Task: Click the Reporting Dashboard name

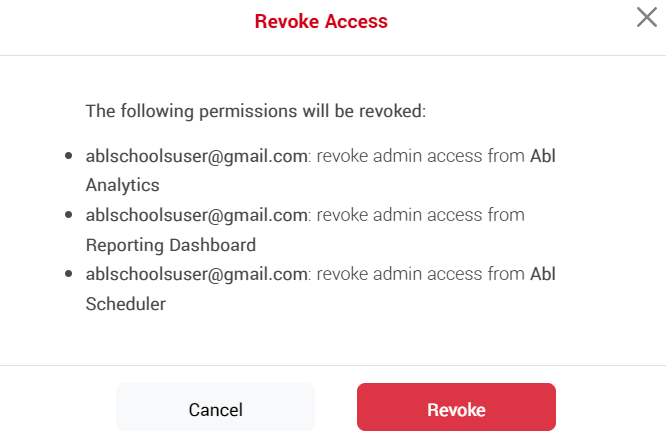Action: click(x=171, y=245)
